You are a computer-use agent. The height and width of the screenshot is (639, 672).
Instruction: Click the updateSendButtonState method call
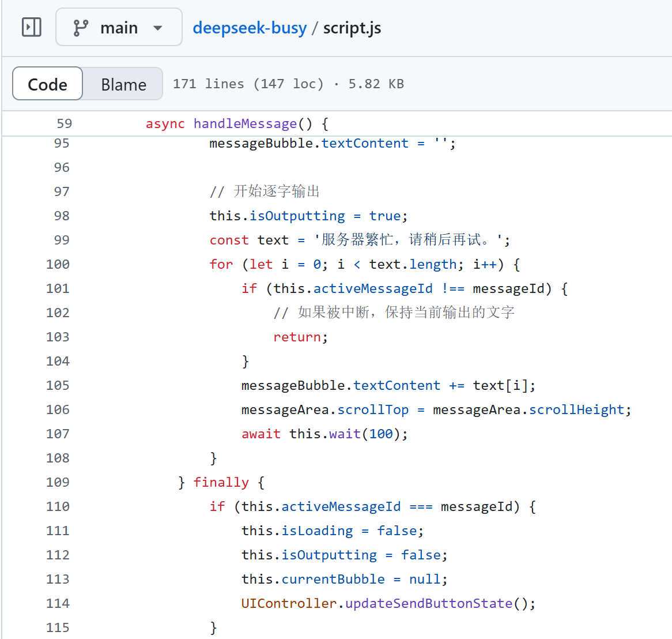429,603
